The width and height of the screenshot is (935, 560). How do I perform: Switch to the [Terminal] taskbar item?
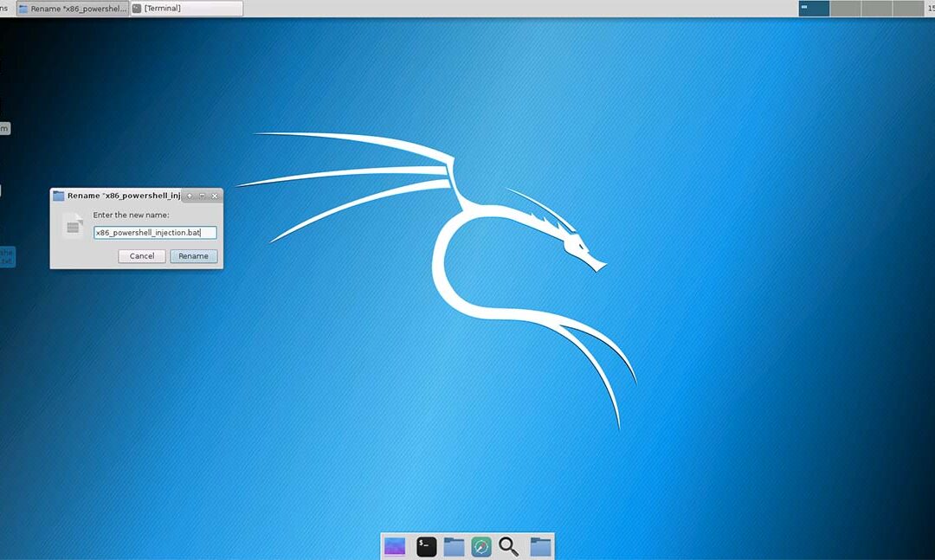pyautogui.click(x=186, y=9)
